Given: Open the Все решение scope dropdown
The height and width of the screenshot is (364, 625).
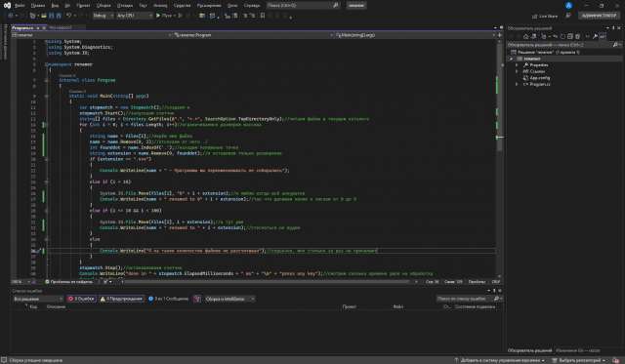Looking at the screenshot, I should click(x=38, y=299).
